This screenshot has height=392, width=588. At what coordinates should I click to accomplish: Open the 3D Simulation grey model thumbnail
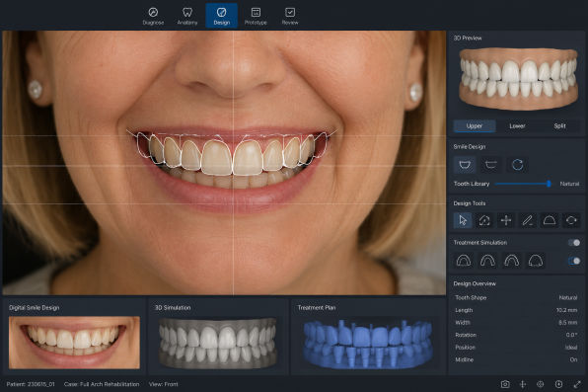(x=217, y=344)
